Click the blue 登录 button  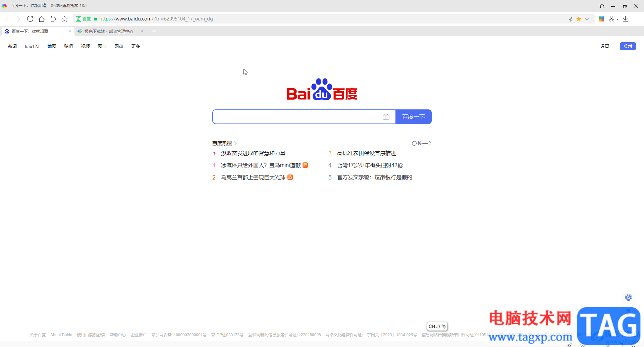tap(628, 46)
